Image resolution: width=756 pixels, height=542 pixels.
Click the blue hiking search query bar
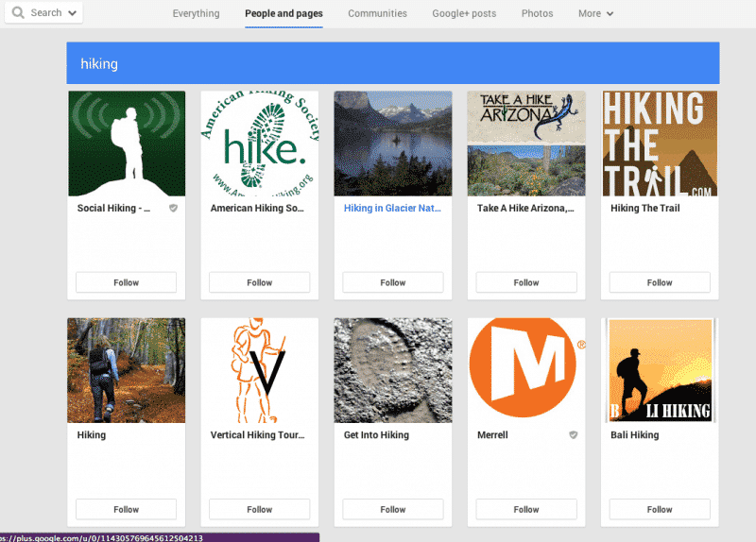click(x=393, y=64)
